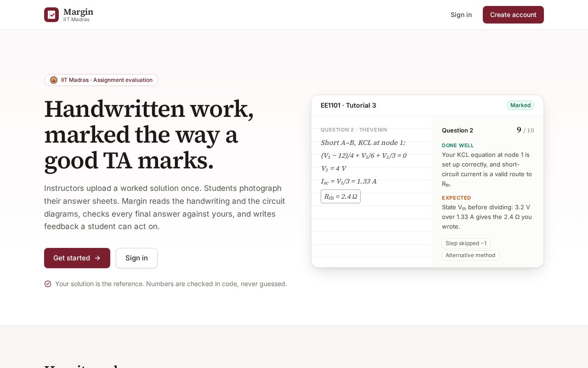
Task: Click the 'State Vth before dividing' feedback paragraph
Action: [487, 217]
